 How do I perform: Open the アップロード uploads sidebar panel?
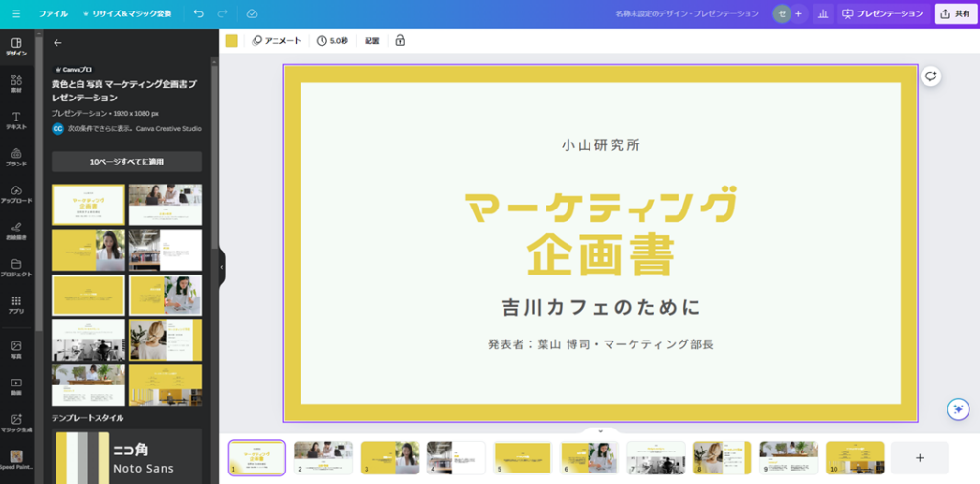click(x=16, y=194)
